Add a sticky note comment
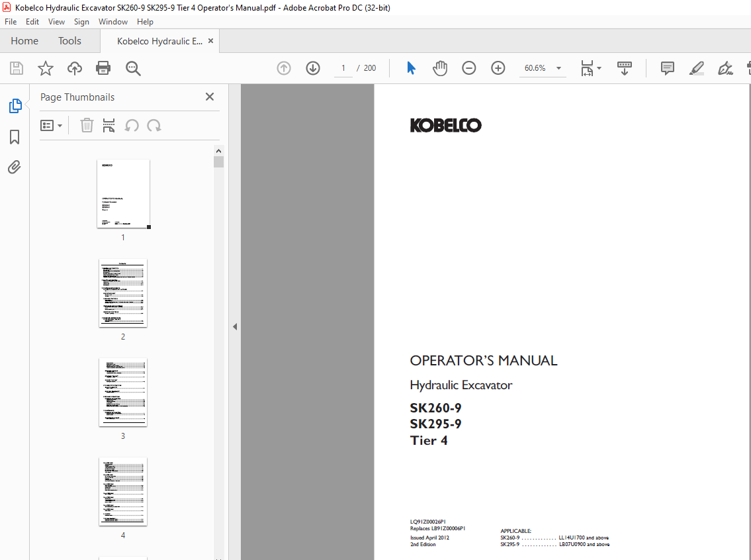Viewport: 751px width, 560px height. [x=667, y=68]
